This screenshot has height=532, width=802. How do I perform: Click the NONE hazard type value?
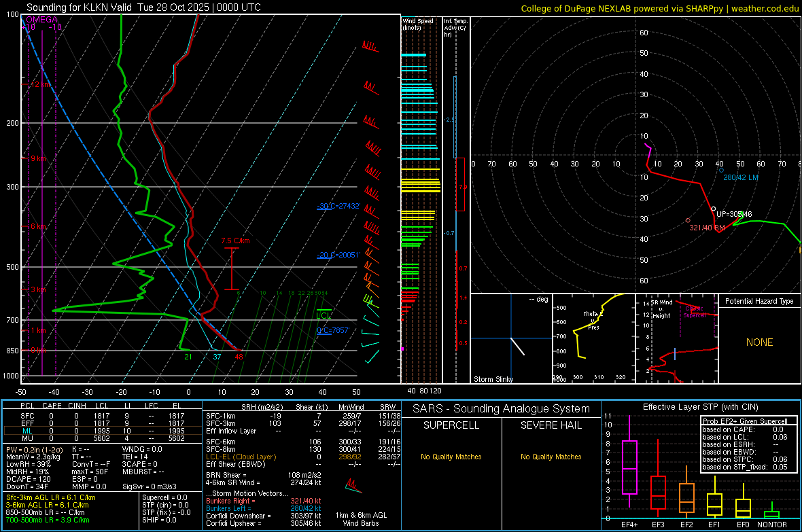(760, 342)
